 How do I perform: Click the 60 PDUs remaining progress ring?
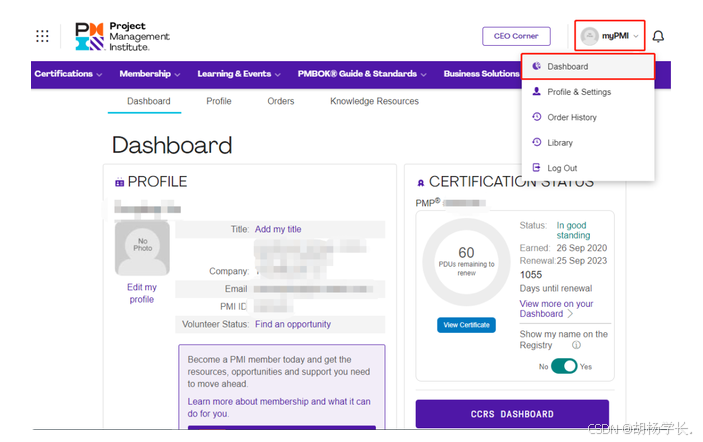[466, 263]
